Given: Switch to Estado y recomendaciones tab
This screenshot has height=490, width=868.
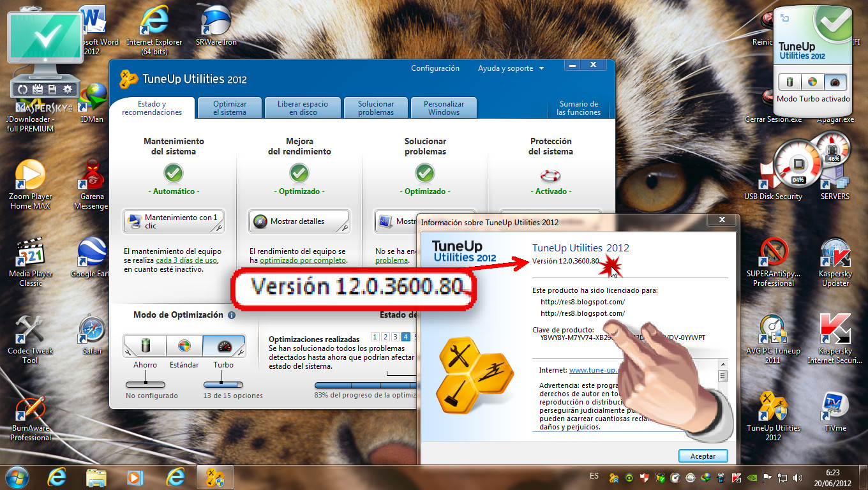Looking at the screenshot, I should click(152, 108).
